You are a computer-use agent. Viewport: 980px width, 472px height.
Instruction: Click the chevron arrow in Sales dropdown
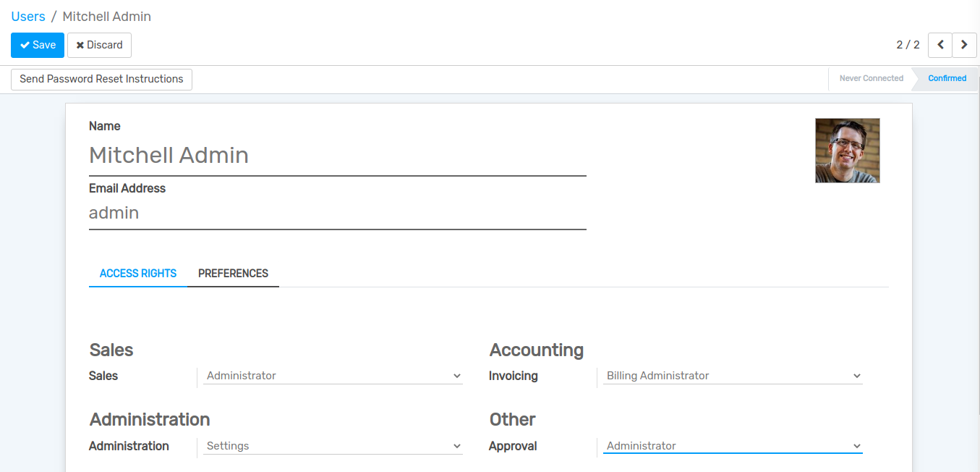pos(456,376)
